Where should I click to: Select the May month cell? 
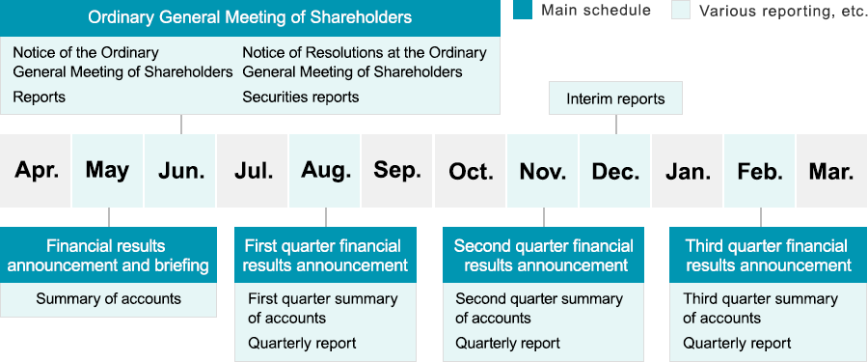108,171
